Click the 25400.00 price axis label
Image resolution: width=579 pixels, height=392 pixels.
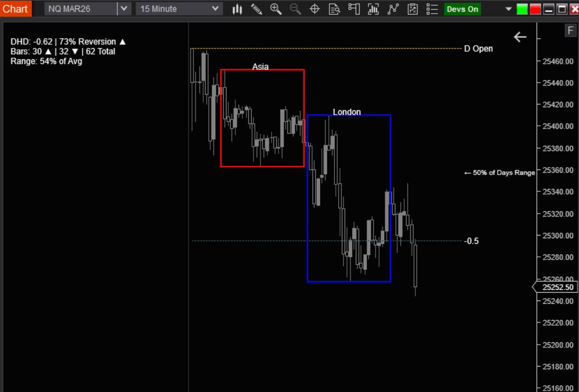pos(558,126)
